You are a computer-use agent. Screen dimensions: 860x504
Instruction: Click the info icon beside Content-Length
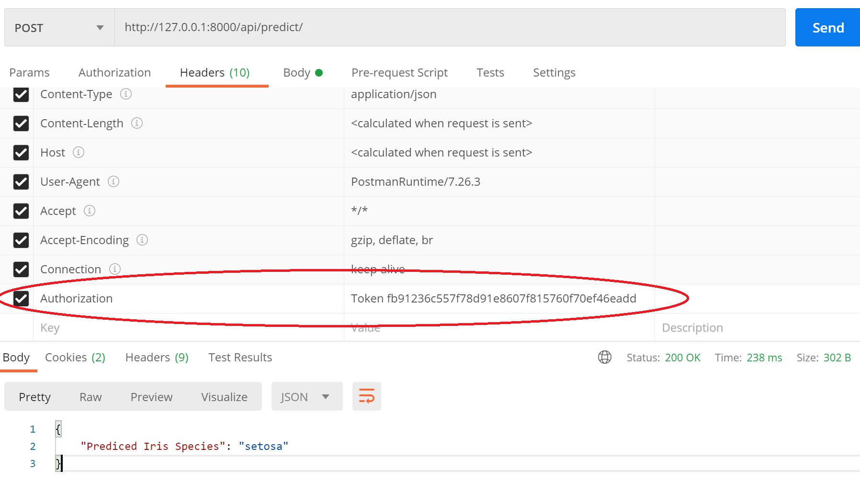(x=137, y=123)
